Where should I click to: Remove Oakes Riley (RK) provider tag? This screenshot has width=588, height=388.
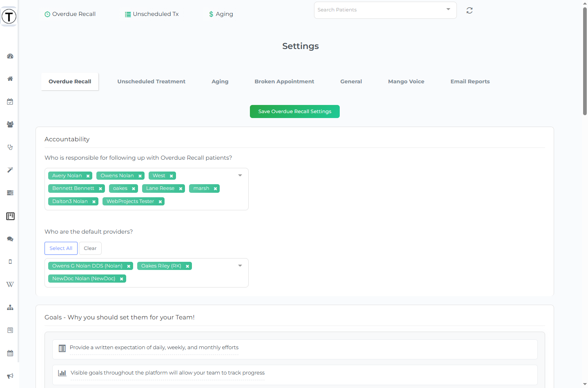[187, 266]
